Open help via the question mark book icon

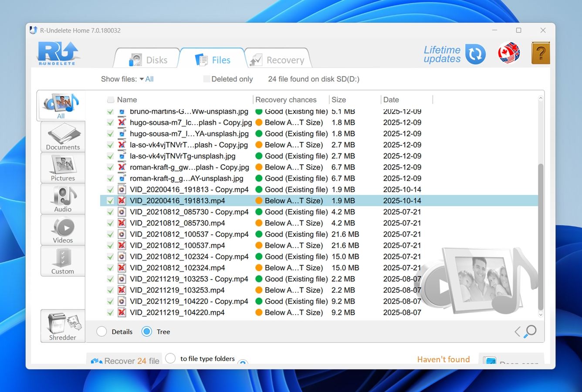pyautogui.click(x=541, y=53)
